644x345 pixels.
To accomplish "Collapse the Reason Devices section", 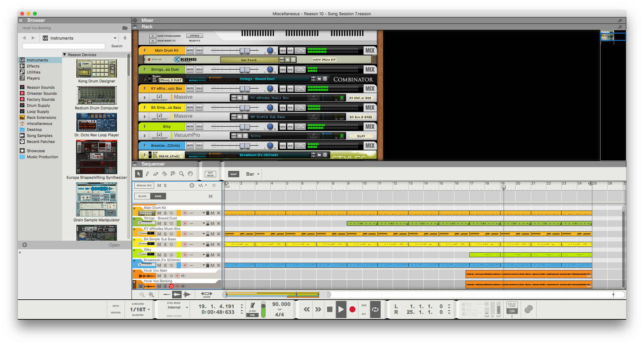I will click(x=65, y=55).
